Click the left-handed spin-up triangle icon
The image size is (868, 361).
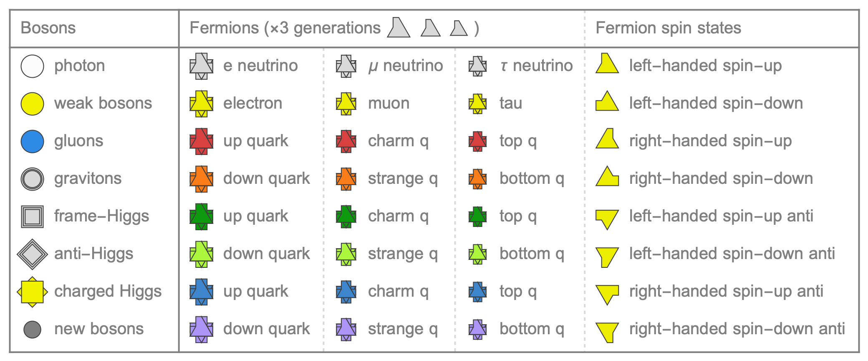click(607, 63)
